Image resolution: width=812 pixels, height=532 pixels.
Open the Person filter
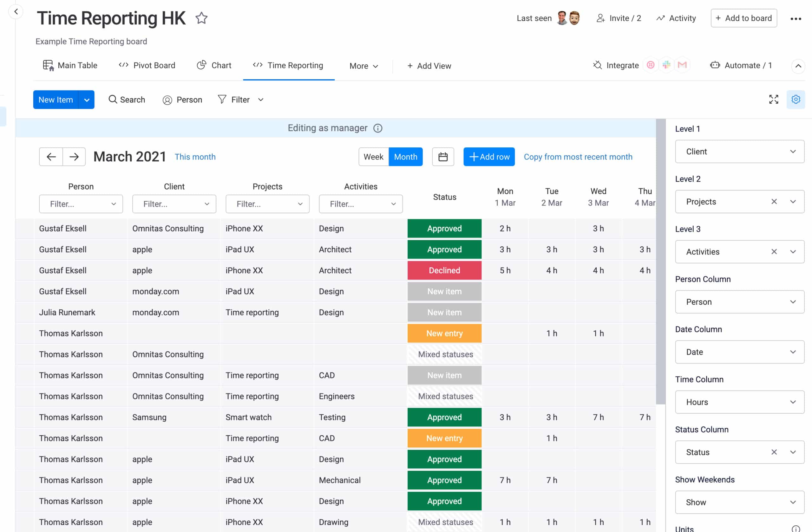point(182,100)
